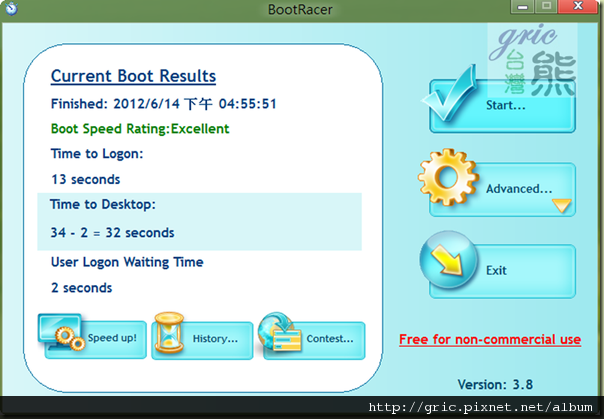Click the golden gear icon on Advanced
The image size is (604, 419).
pos(448,177)
